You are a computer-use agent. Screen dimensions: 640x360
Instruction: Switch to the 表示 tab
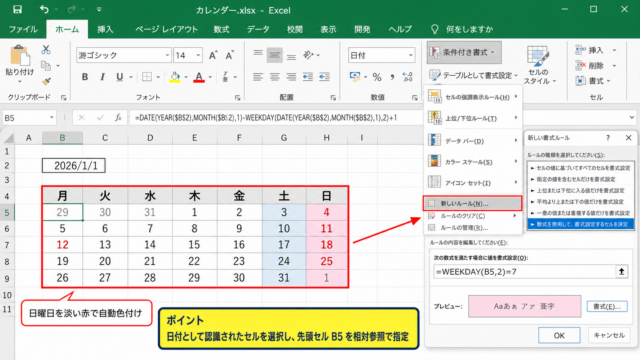click(328, 29)
